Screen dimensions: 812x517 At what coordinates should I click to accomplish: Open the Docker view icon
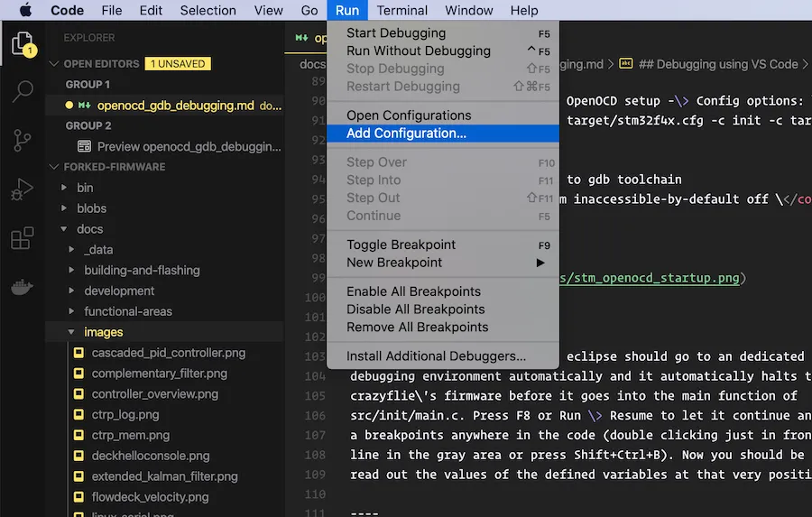coord(22,288)
